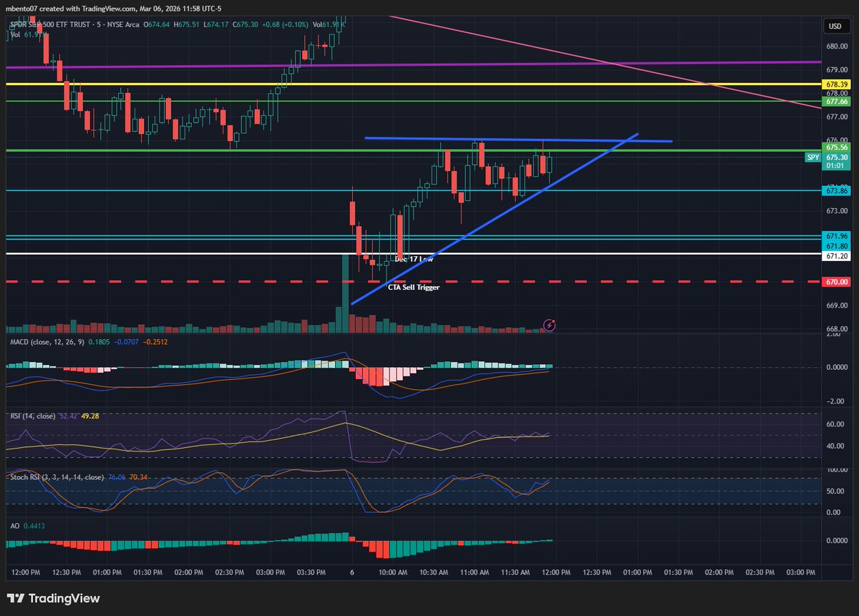Select the blue flat resistance line near 676
The width and height of the screenshot is (859, 616).
point(518,140)
